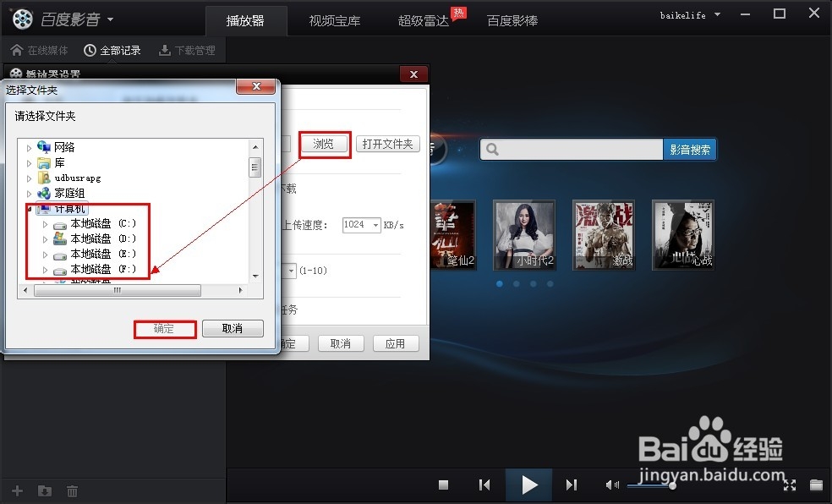Image resolution: width=832 pixels, height=504 pixels.
Task: Expand 本地磁盘 (D:) drive node
Action: coord(45,240)
